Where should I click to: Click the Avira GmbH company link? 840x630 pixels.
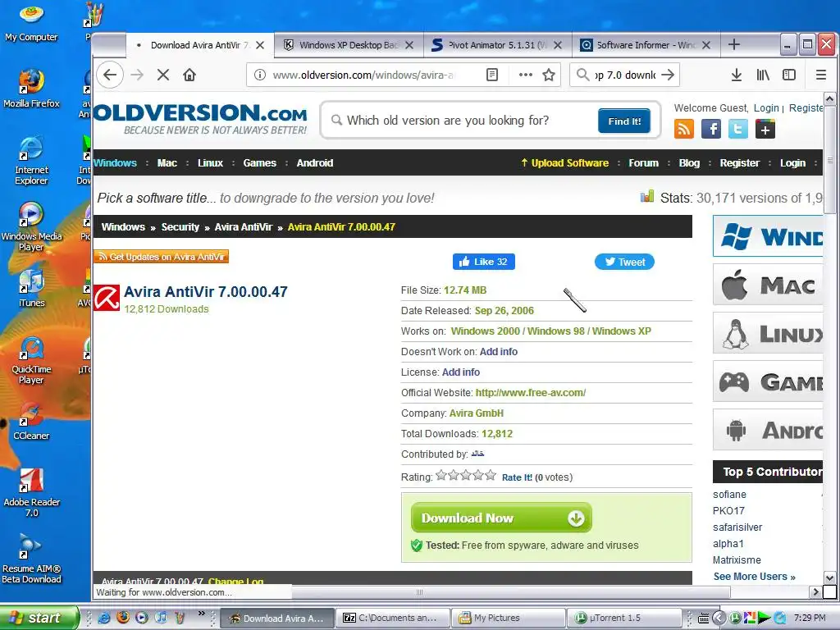click(477, 413)
